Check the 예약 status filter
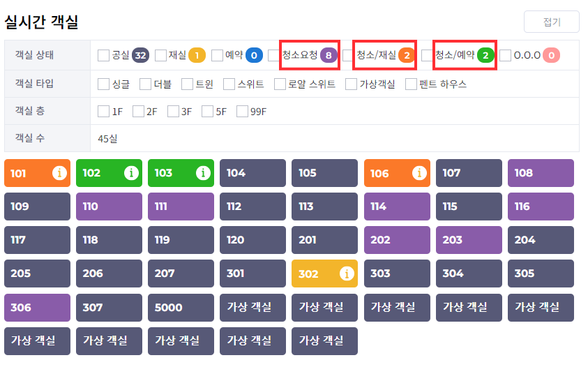The height and width of the screenshot is (367, 588). click(x=217, y=56)
